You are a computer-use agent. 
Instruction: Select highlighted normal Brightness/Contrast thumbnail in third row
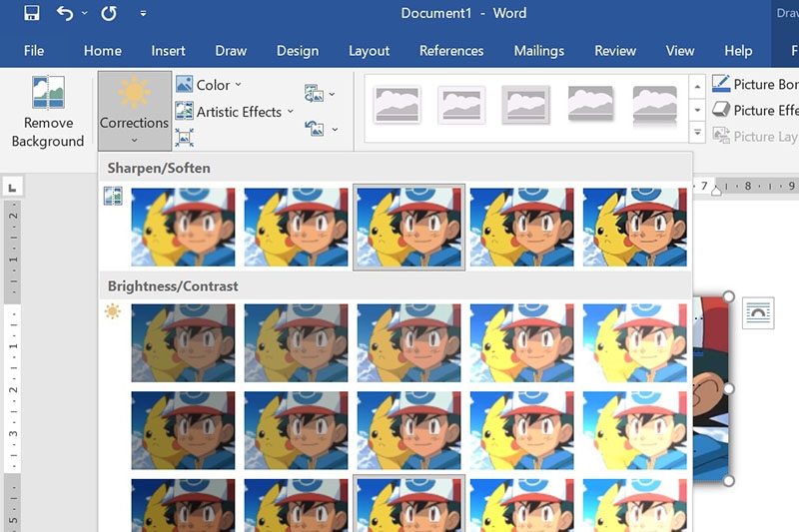point(408,504)
